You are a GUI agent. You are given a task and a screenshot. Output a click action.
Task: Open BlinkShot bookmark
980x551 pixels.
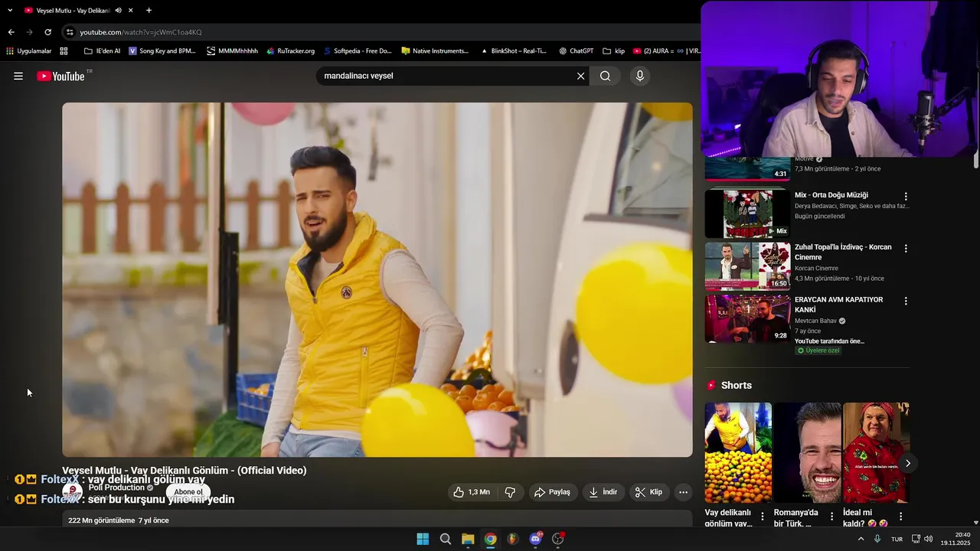coord(514,51)
